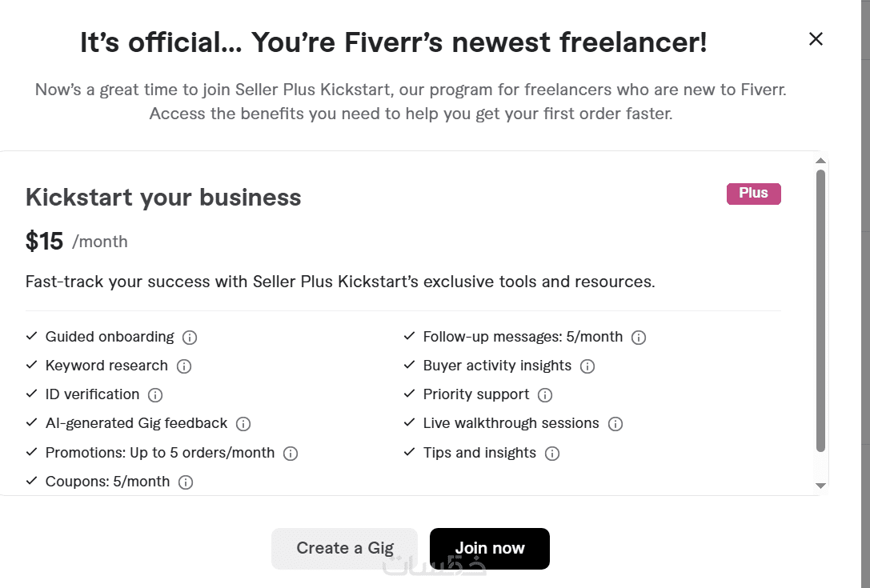Click the scrollbar up arrow
870x588 pixels.
pyautogui.click(x=820, y=160)
